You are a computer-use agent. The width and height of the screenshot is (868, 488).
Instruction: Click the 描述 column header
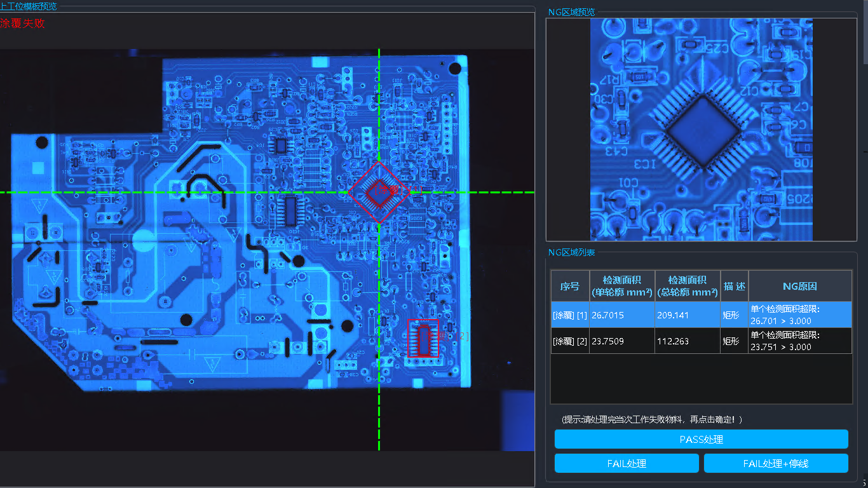[x=734, y=286]
